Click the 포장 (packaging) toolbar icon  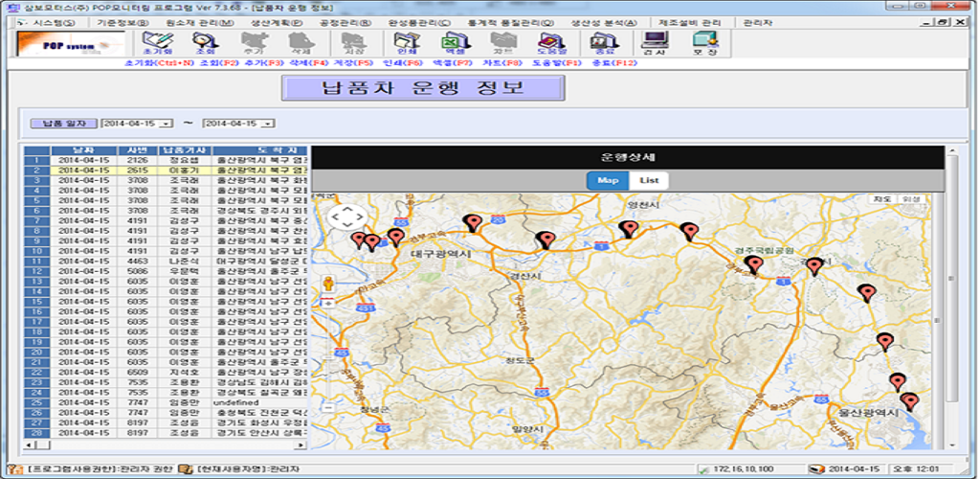(x=705, y=42)
